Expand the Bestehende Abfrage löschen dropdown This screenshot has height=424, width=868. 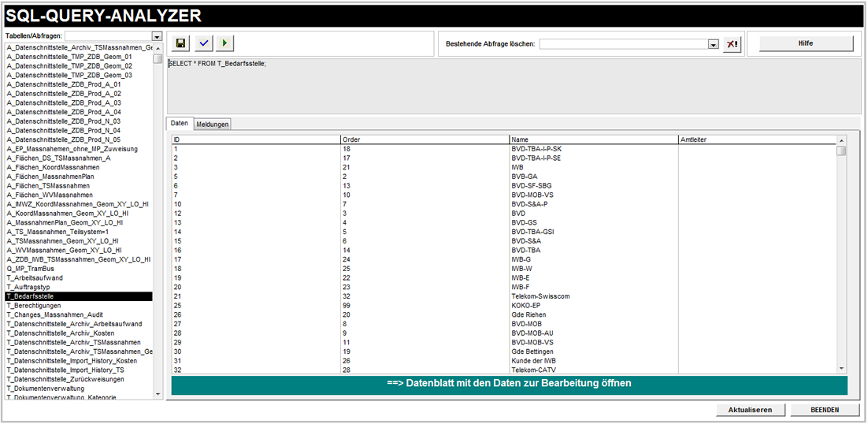coord(714,44)
